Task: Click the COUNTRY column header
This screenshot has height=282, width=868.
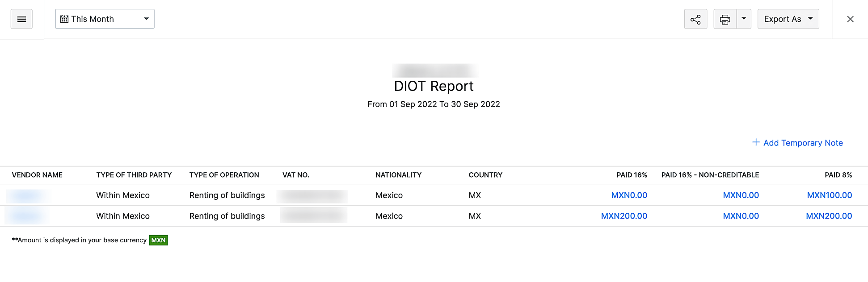Action: coord(485,175)
